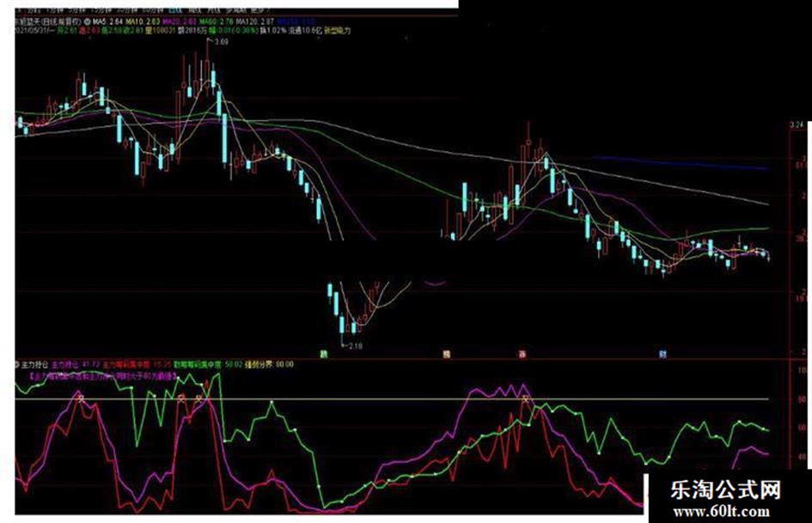Click the 2.18 low price label

(x=355, y=346)
